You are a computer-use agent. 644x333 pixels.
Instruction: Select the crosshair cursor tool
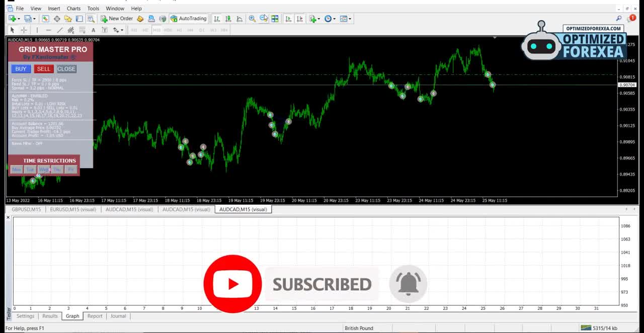(24, 30)
